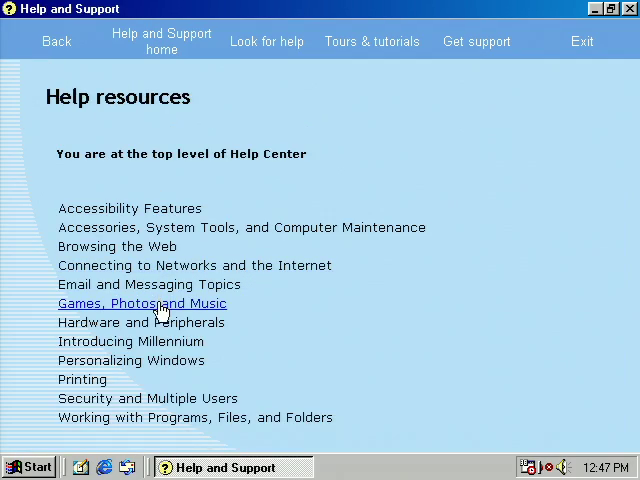The height and width of the screenshot is (480, 640).
Task: Open Help and Support home
Action: point(162,41)
